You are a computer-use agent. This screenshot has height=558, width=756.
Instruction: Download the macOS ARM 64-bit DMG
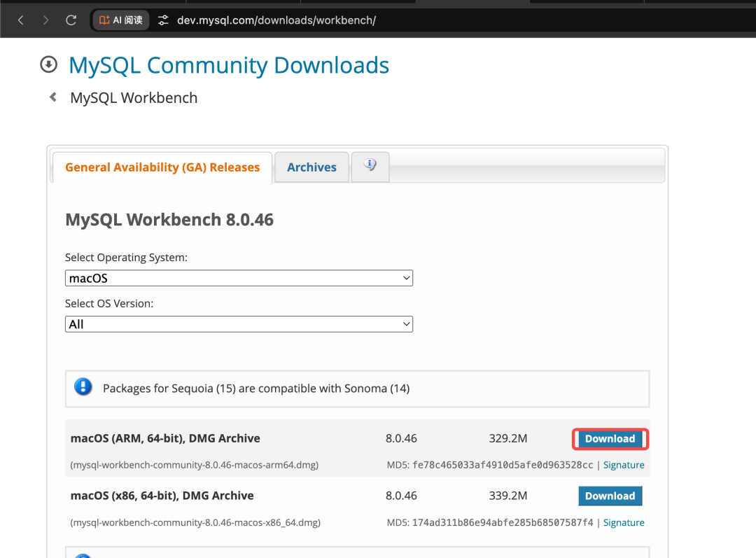pos(610,439)
